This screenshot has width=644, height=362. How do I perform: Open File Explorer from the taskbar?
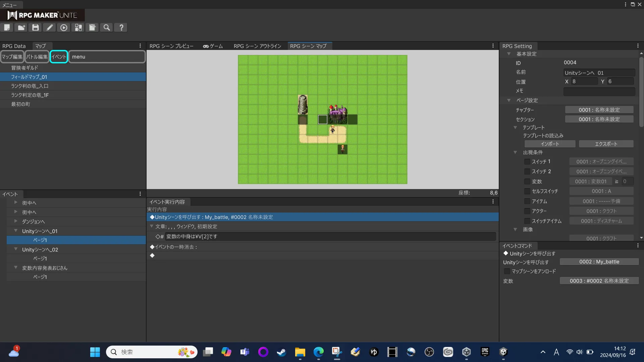click(x=300, y=352)
